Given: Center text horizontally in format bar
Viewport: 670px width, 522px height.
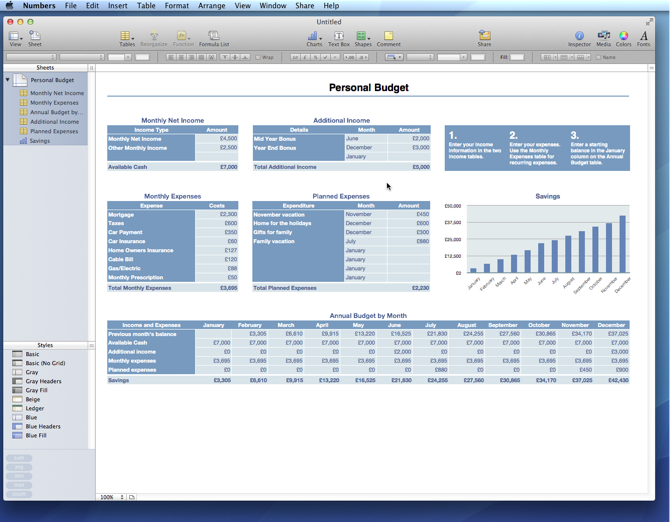Looking at the screenshot, I should (181, 57).
